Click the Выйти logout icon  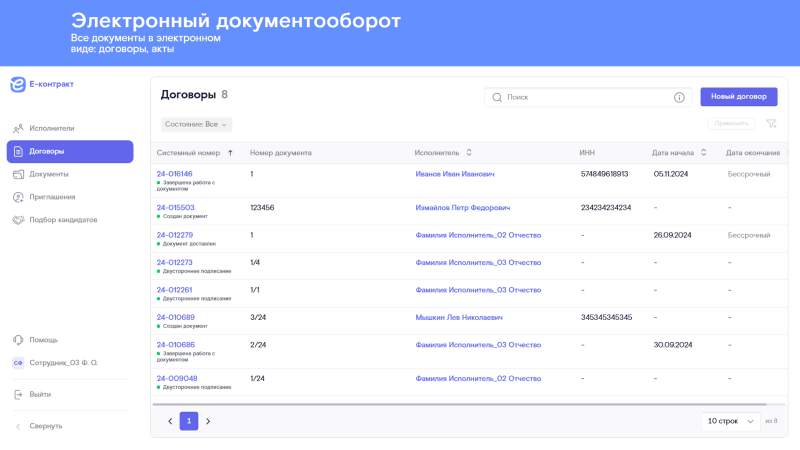(18, 394)
